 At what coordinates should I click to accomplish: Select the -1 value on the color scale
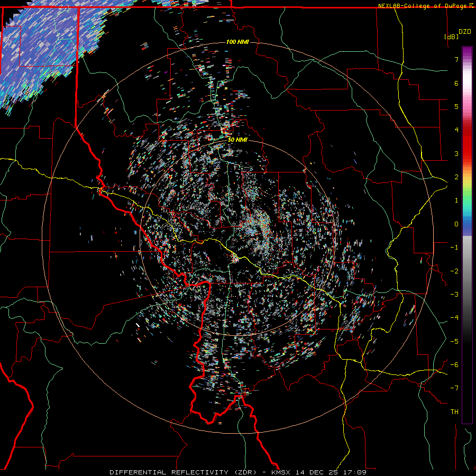[454, 248]
